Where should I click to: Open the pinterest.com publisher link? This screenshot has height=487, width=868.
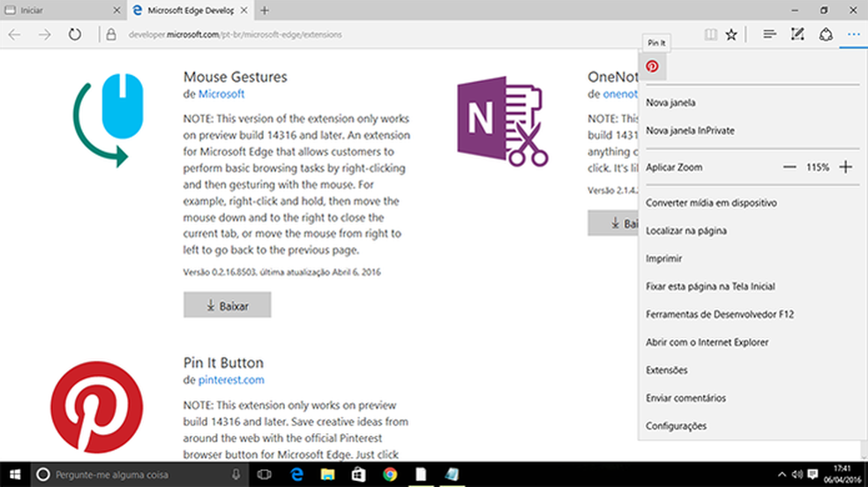[x=231, y=380]
